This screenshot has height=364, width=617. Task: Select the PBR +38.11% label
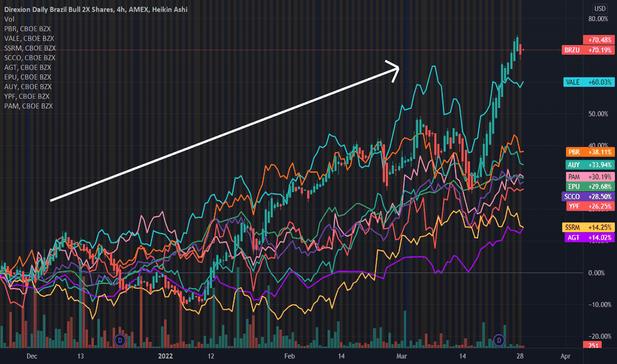591,152
